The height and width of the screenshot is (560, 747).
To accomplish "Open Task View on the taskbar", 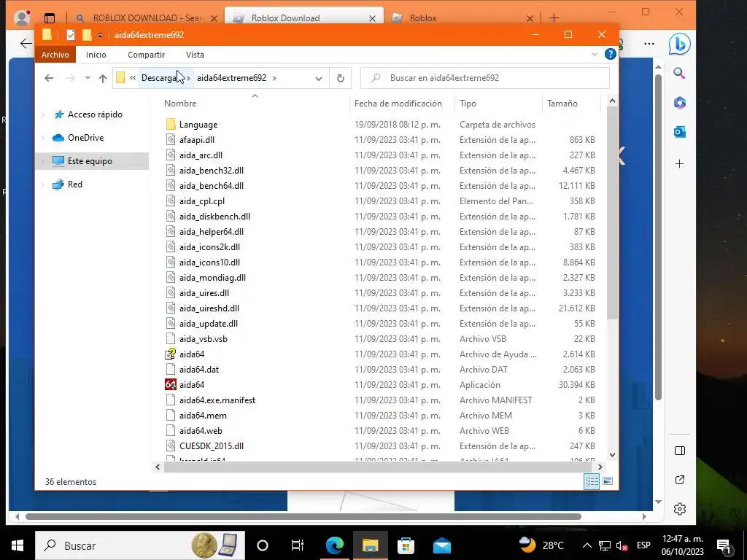I will pyautogui.click(x=298, y=545).
